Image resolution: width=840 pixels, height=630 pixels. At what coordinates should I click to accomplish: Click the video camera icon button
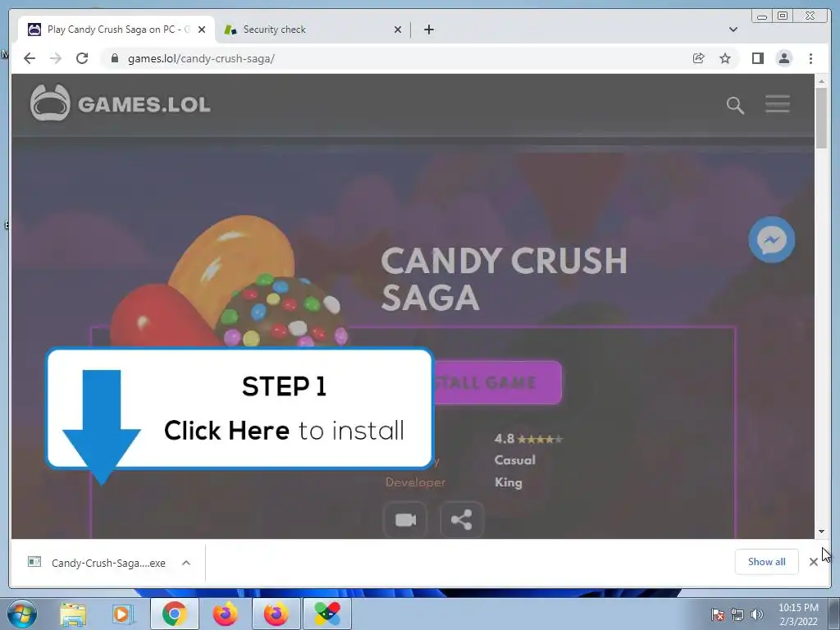pyautogui.click(x=405, y=519)
